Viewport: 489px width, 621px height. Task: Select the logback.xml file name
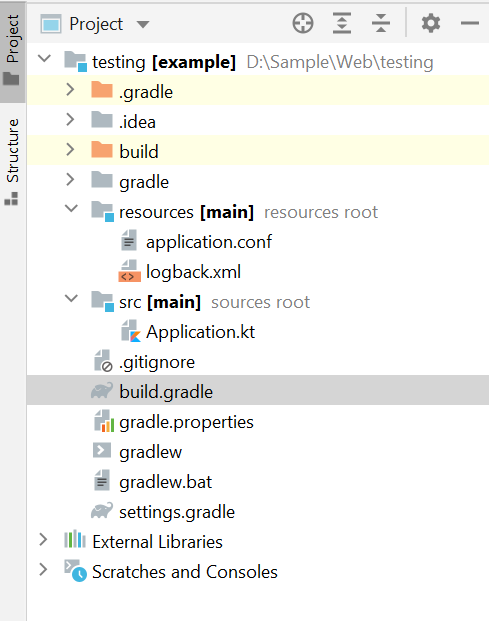click(x=193, y=272)
